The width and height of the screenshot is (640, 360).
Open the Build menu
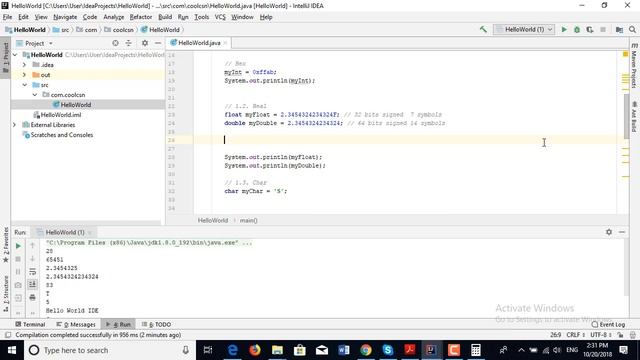(x=165, y=17)
